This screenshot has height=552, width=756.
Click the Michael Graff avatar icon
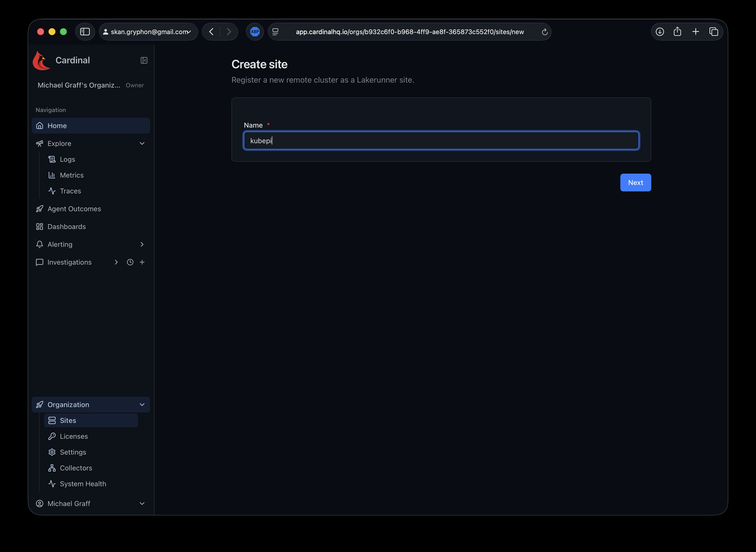coord(40,504)
